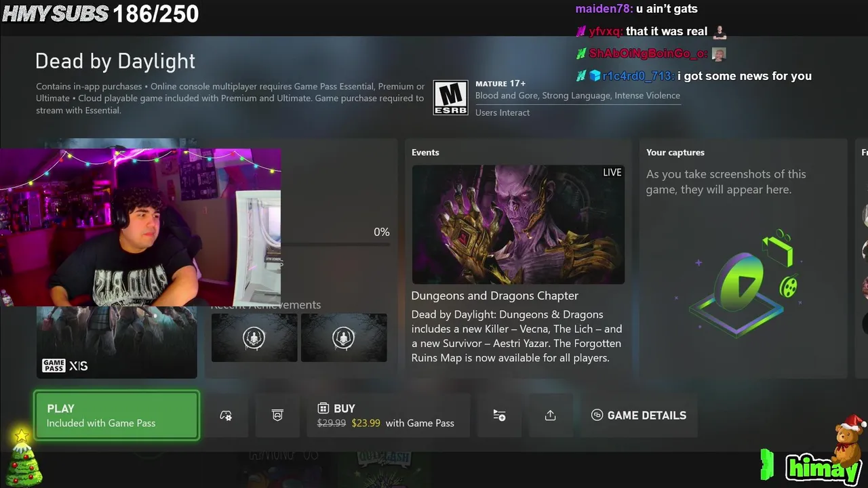Click the streamer webcam overlay
The image size is (868, 488).
(140, 228)
